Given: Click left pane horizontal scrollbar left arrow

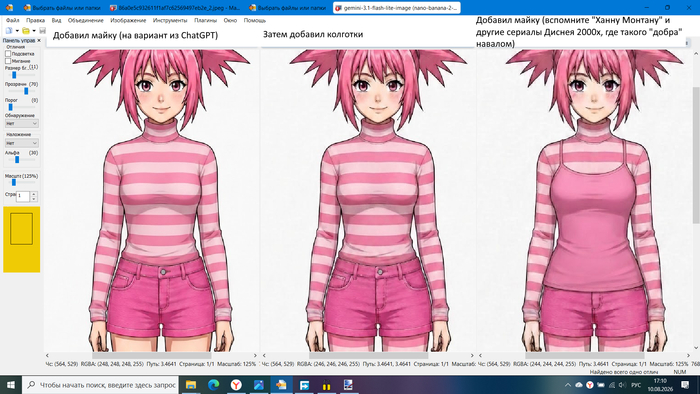Looking at the screenshot, I should [48, 356].
